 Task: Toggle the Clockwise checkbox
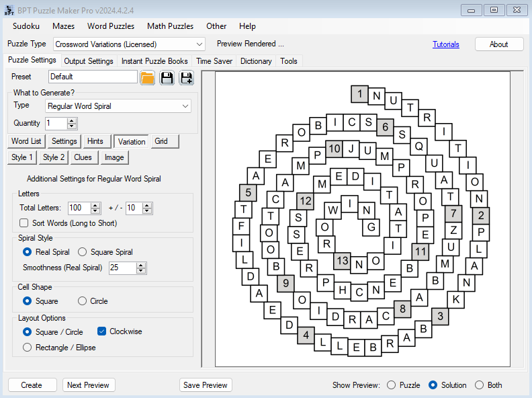(102, 331)
